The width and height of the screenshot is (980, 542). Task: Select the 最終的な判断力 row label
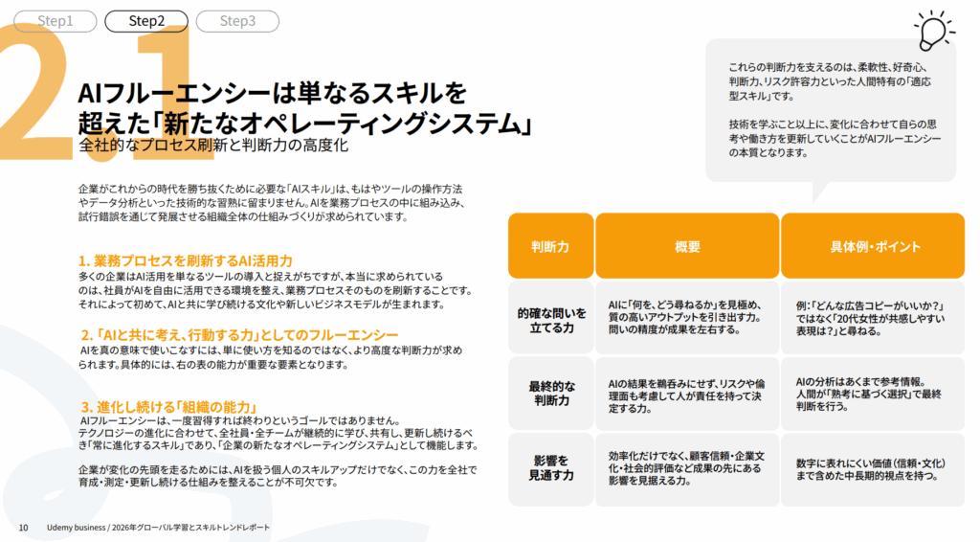[550, 393]
